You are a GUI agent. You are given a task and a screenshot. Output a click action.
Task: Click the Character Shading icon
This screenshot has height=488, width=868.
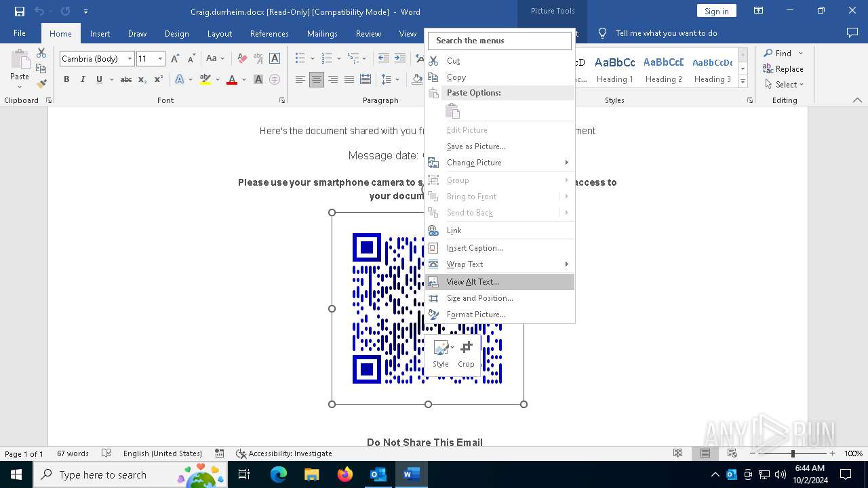(x=258, y=79)
